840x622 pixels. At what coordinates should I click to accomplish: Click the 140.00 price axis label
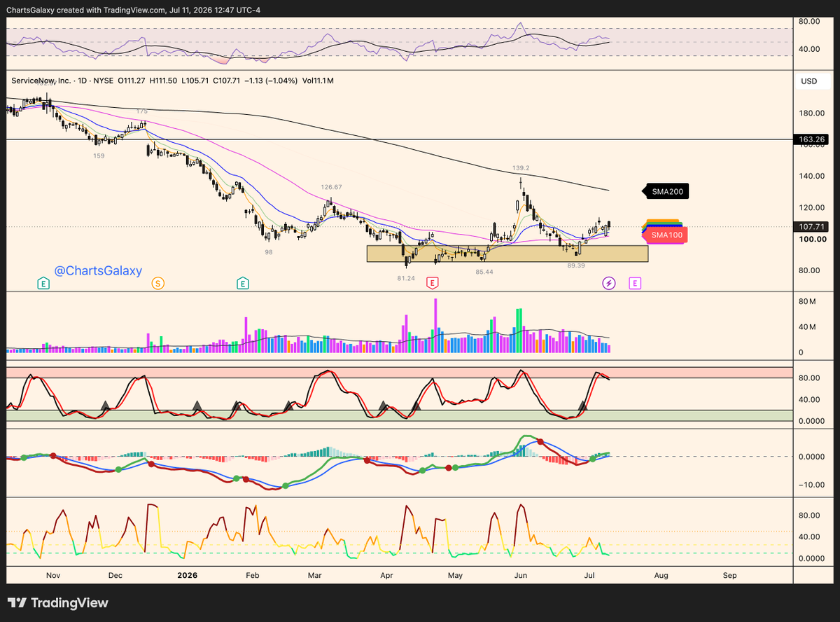(811, 177)
